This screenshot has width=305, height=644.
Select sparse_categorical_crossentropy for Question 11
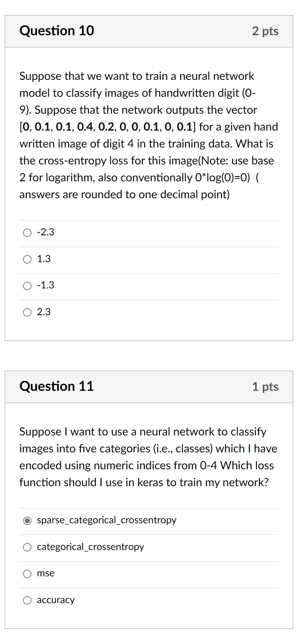pos(27,520)
